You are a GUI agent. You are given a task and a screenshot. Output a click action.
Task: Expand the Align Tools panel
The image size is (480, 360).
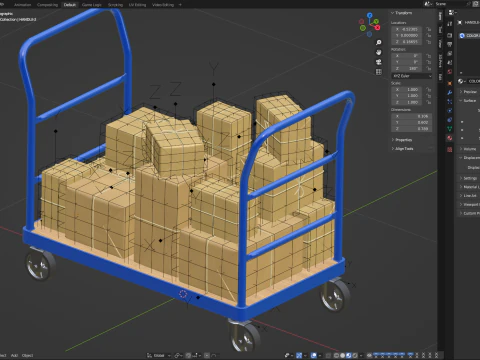click(402, 149)
